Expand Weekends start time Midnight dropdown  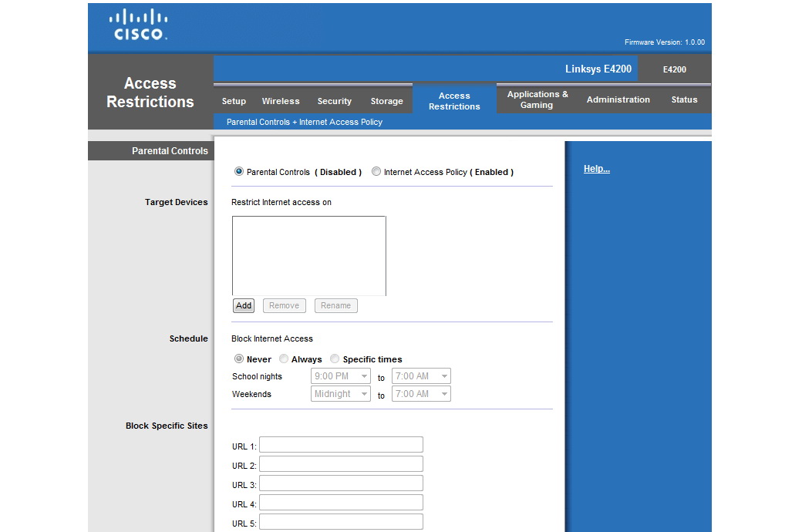[x=341, y=394]
